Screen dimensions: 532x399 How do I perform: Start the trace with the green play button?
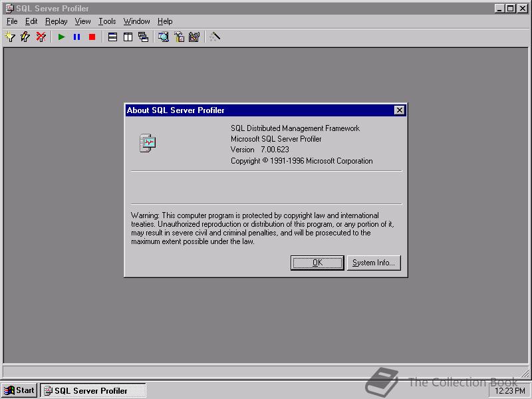tap(61, 37)
